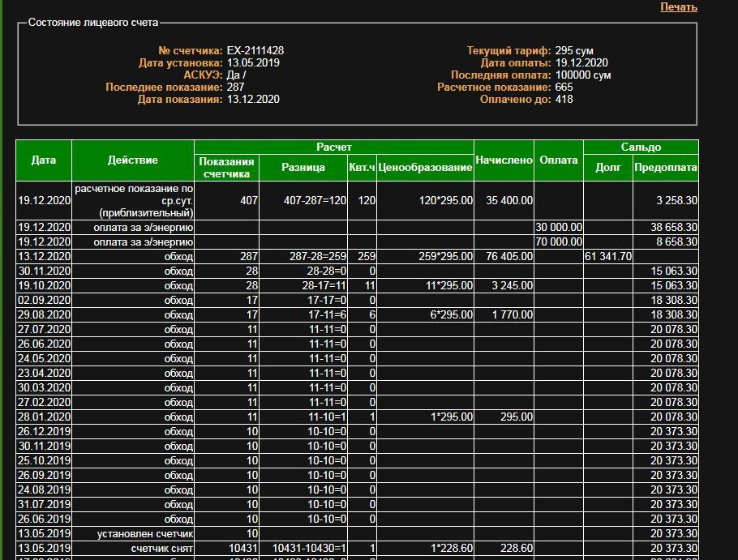Click the Печать link
This screenshot has width=738, height=560.
point(678,7)
